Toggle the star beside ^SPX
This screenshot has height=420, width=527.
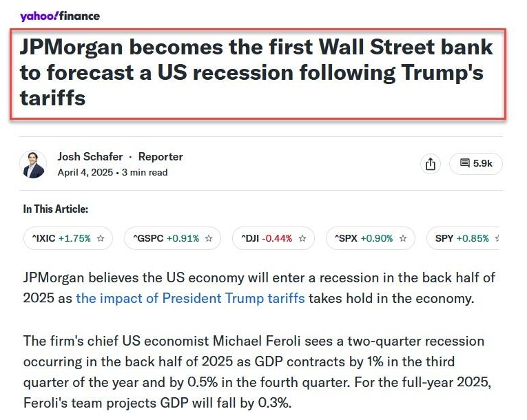click(403, 239)
